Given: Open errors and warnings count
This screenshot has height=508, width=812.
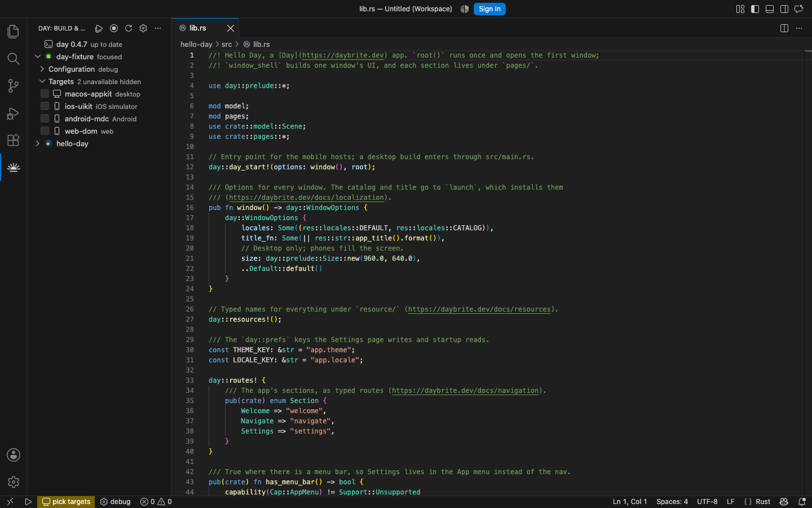Looking at the screenshot, I should (156, 502).
